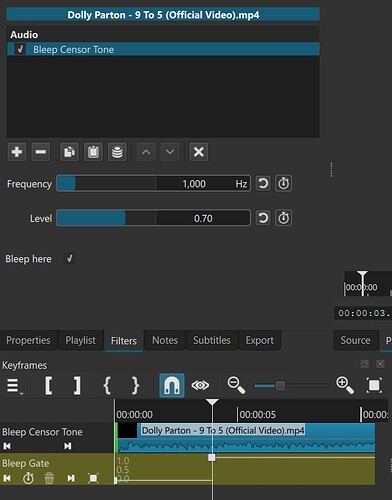
Task: Toggle keyframes stopwatch for Frequency
Action: tap(283, 183)
